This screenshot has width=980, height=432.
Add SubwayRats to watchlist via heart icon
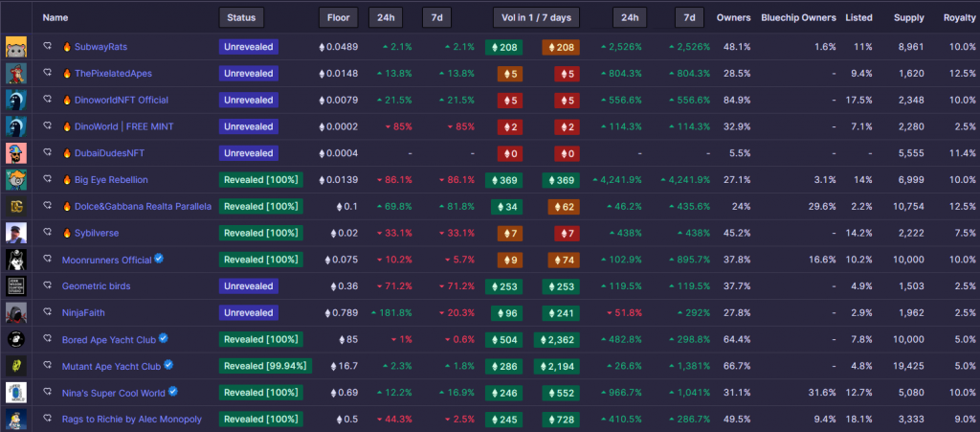[47, 46]
